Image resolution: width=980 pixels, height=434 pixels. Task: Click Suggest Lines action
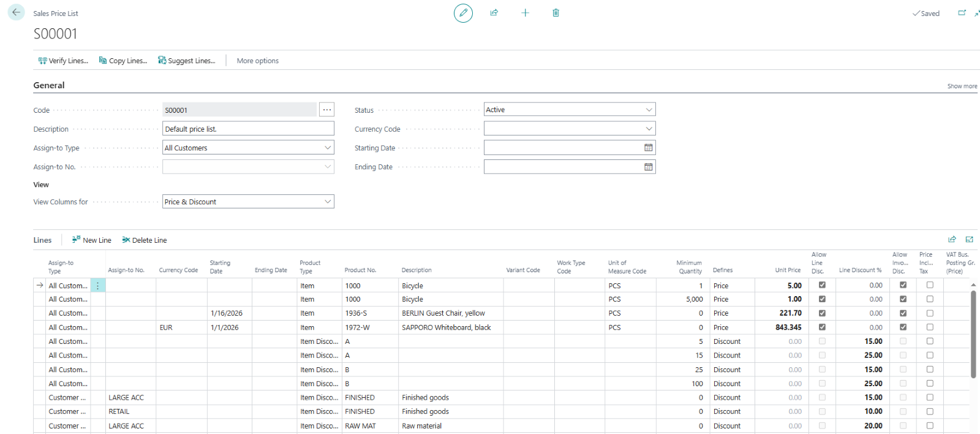coord(187,61)
